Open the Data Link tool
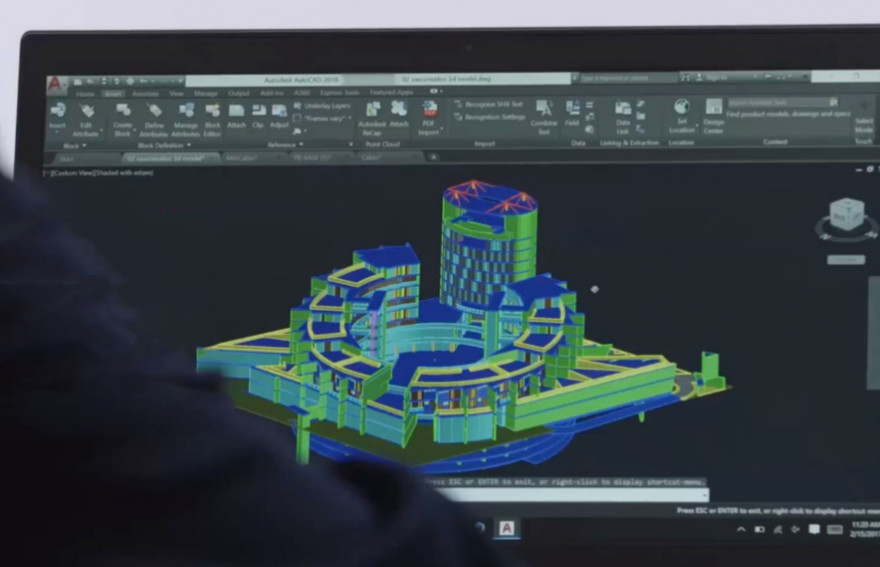 (623, 118)
